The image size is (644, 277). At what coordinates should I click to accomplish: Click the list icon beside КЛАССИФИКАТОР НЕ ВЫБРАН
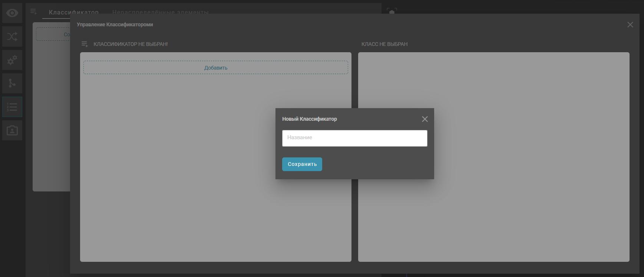pos(85,44)
